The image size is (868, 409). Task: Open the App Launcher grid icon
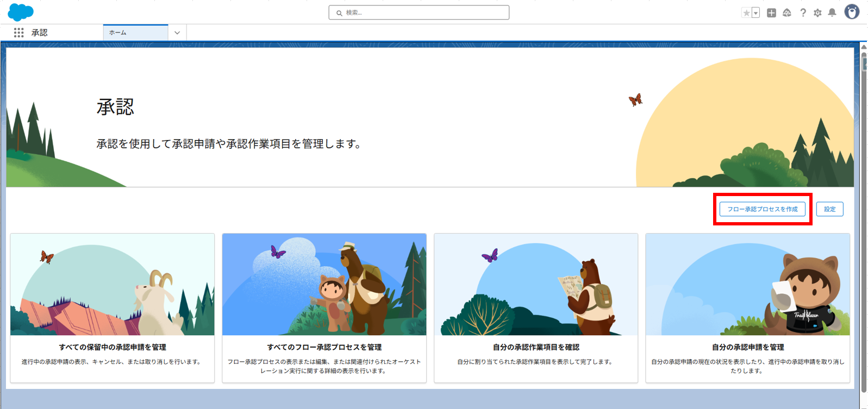[18, 33]
